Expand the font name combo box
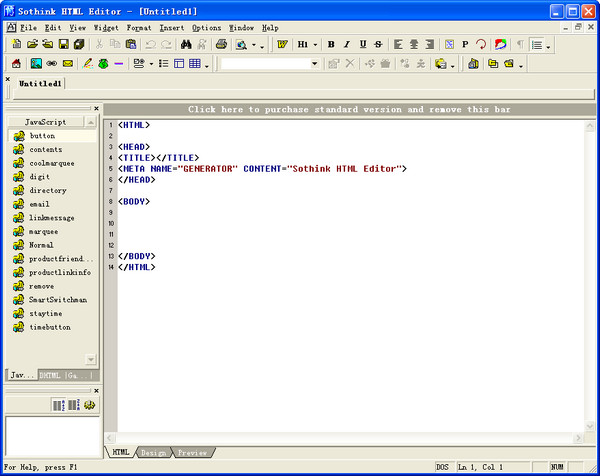Screen dimensions: 600x476 [x=315, y=64]
